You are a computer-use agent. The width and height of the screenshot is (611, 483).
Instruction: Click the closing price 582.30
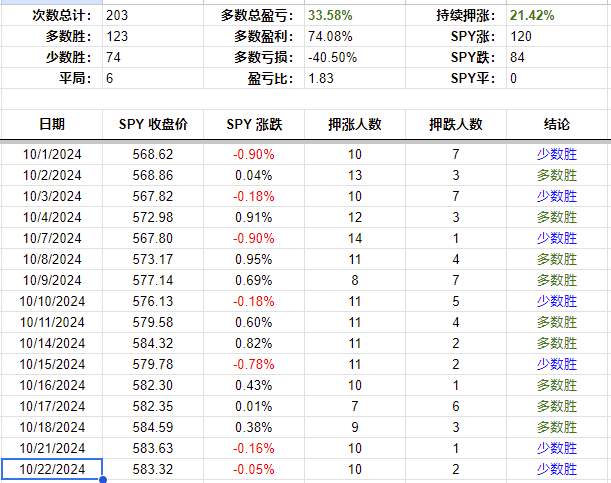click(153, 386)
